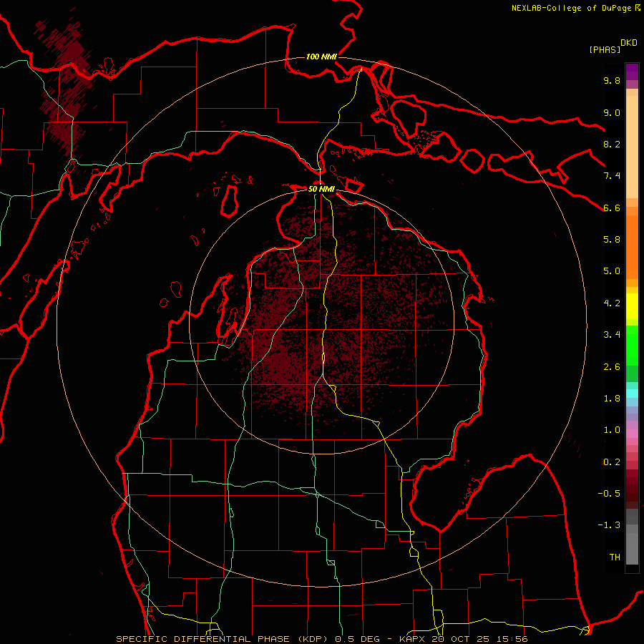Click the TH threshold label on the scale
644x644 pixels.
[x=615, y=557]
